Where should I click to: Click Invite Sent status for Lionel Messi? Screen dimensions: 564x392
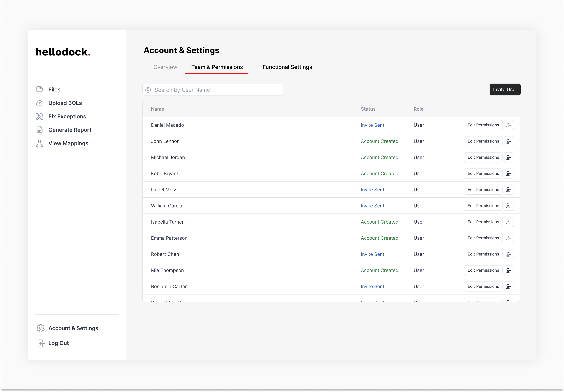372,190
